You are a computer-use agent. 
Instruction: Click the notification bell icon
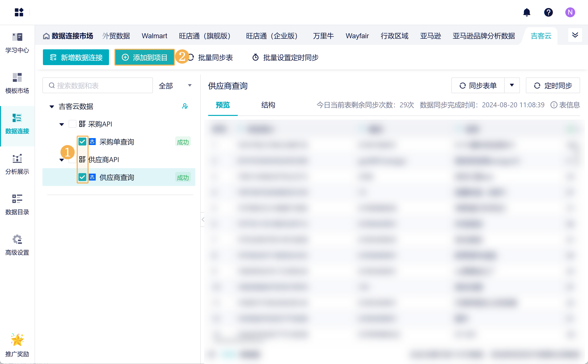pos(527,12)
